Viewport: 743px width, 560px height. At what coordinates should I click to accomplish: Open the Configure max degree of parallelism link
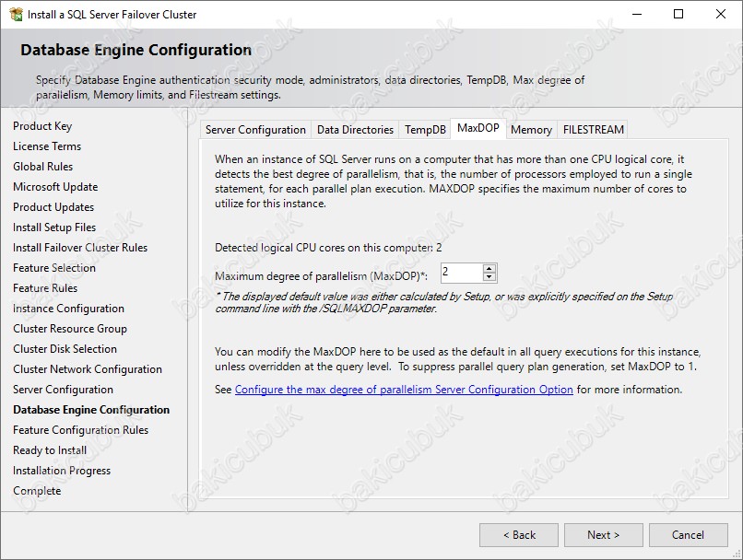pos(404,390)
